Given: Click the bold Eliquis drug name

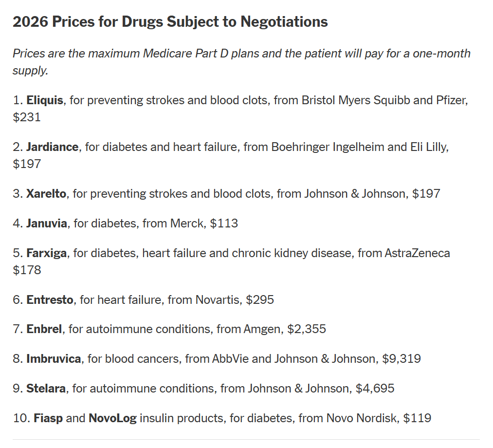Looking at the screenshot, I should point(45,100).
